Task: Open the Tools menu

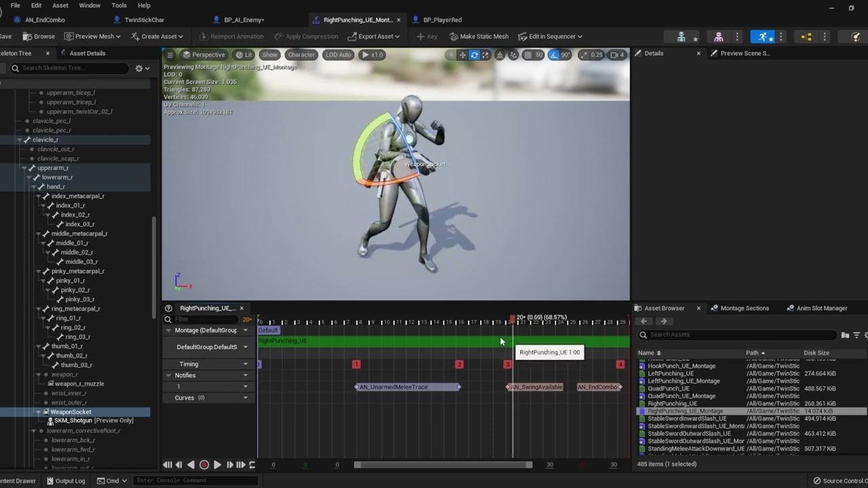Action: (119, 5)
